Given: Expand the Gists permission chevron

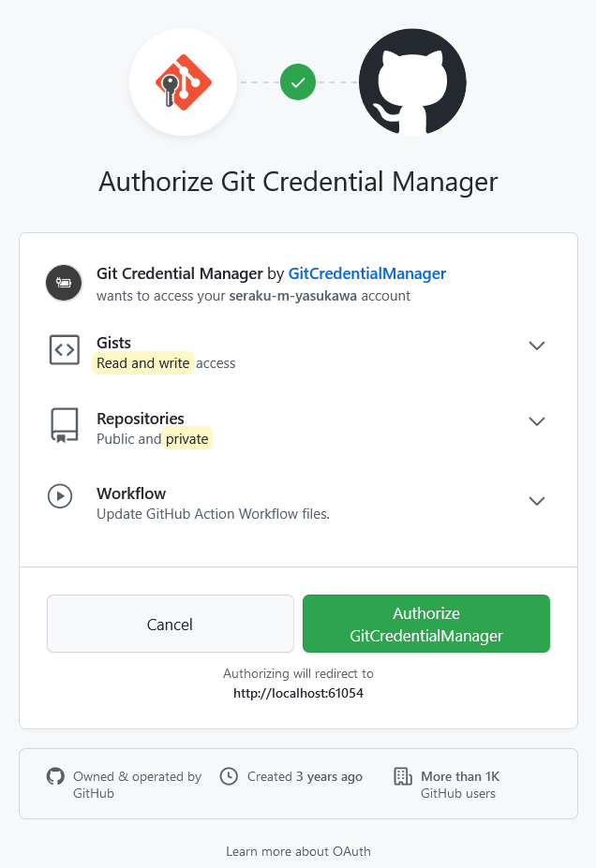Looking at the screenshot, I should 537,346.
